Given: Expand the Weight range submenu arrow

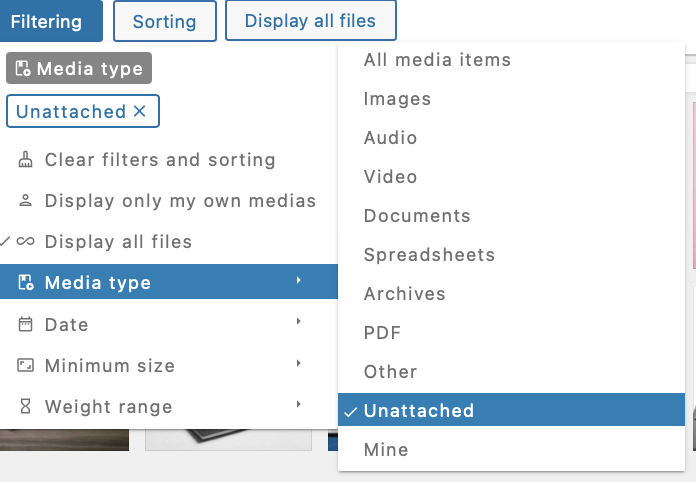Looking at the screenshot, I should tap(299, 406).
